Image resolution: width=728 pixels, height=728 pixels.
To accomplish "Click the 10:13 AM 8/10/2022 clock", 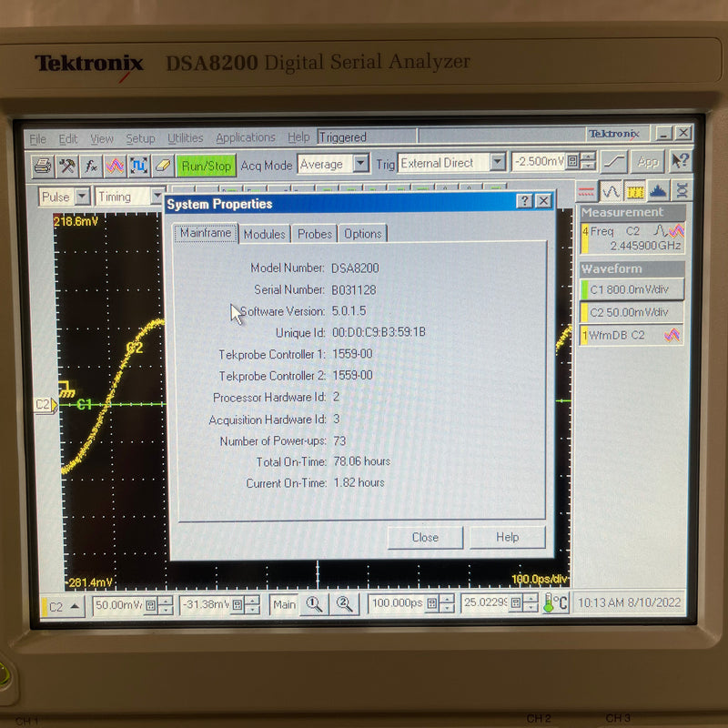I will [629, 602].
